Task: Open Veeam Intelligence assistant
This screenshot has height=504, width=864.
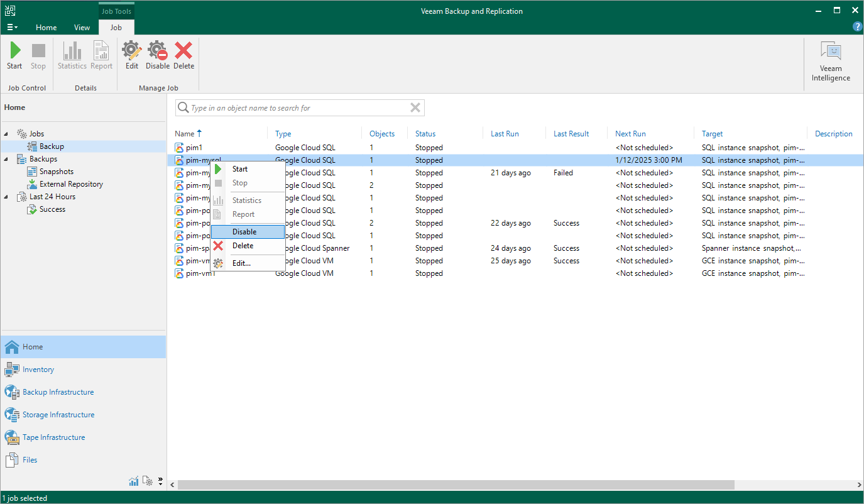Action: click(831, 62)
